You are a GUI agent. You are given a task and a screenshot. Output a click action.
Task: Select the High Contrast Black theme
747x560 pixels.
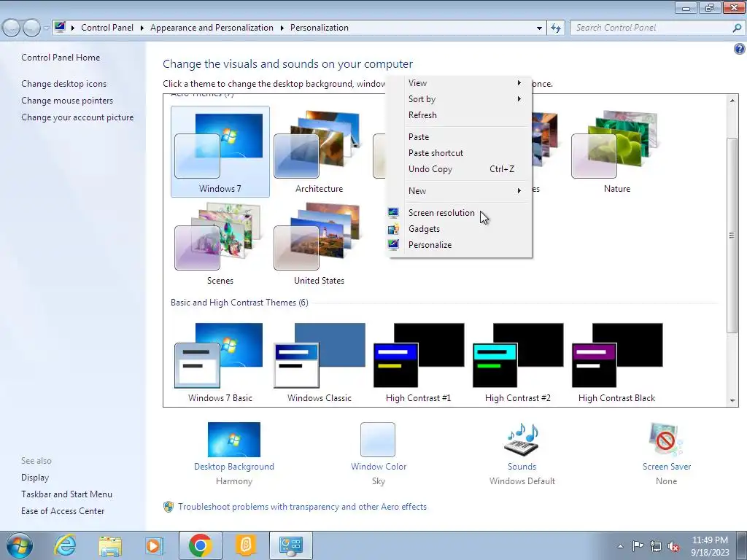click(x=617, y=363)
